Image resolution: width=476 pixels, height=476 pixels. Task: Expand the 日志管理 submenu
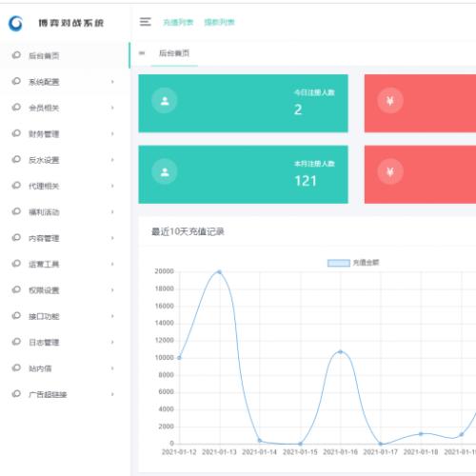(x=65, y=342)
